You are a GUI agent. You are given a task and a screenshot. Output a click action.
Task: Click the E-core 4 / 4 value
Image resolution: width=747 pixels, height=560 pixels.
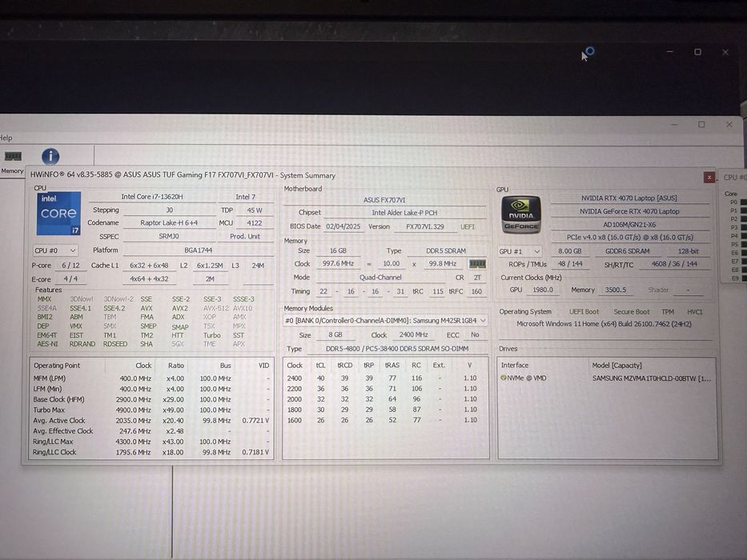point(70,279)
